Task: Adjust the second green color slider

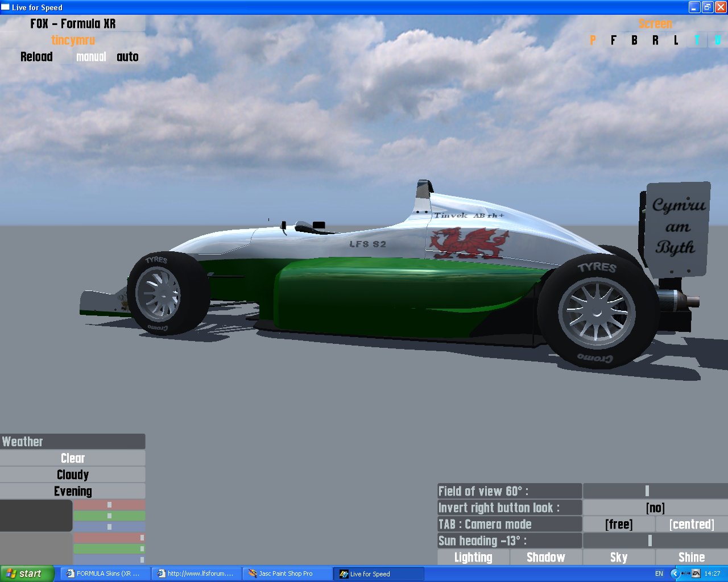Action: coord(109,548)
